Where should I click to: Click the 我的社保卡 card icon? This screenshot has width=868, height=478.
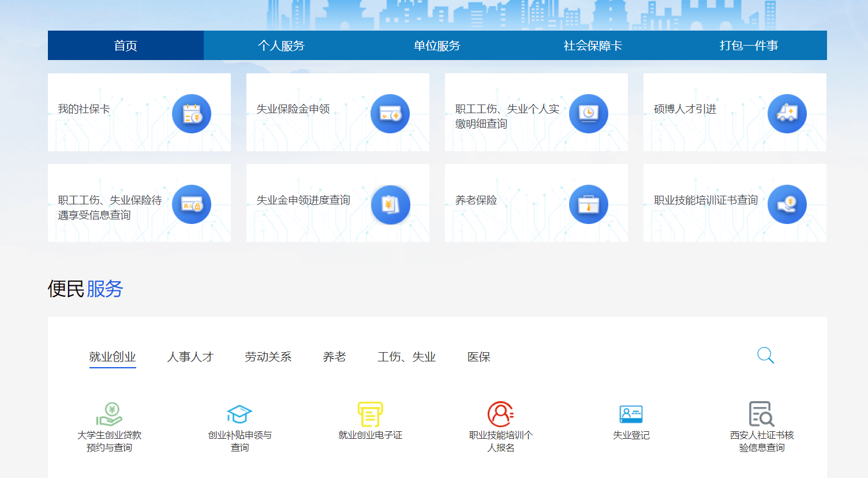point(192,114)
